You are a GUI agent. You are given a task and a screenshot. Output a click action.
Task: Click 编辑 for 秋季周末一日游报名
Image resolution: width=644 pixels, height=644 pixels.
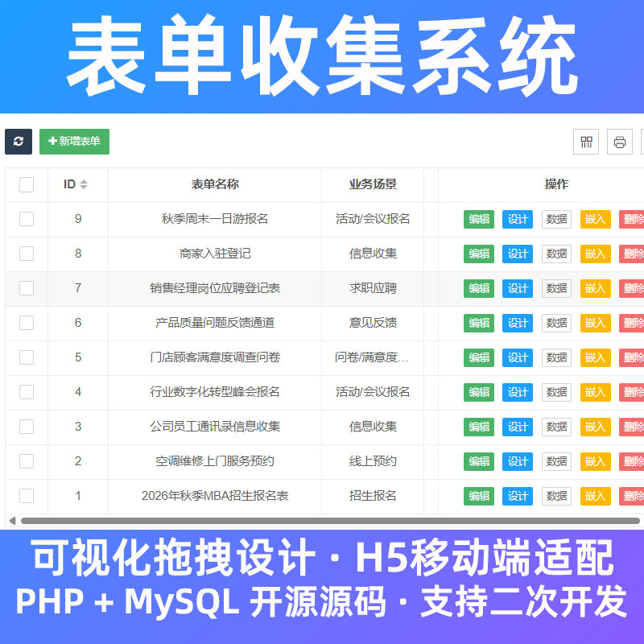[479, 219]
